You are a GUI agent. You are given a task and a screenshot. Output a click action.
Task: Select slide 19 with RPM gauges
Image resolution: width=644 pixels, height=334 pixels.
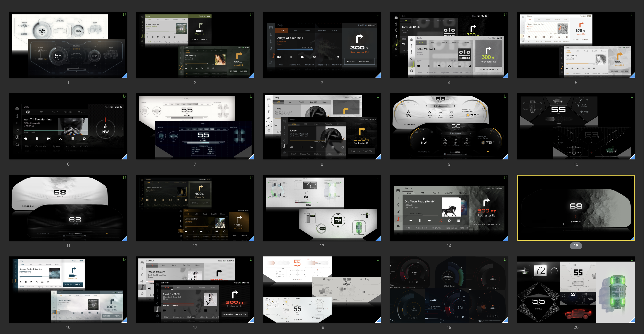coord(449,289)
